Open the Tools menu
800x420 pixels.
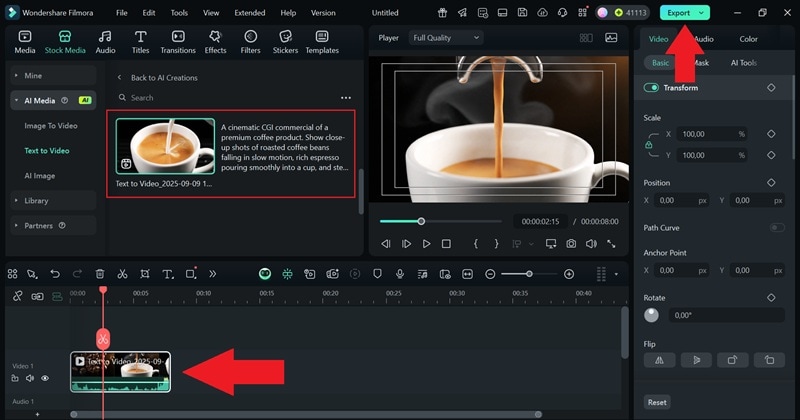pos(179,13)
